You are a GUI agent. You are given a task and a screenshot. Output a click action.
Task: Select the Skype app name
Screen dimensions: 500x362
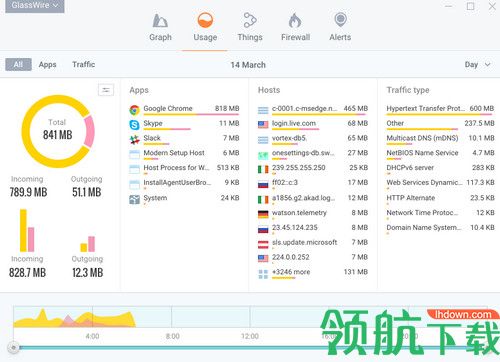point(153,123)
